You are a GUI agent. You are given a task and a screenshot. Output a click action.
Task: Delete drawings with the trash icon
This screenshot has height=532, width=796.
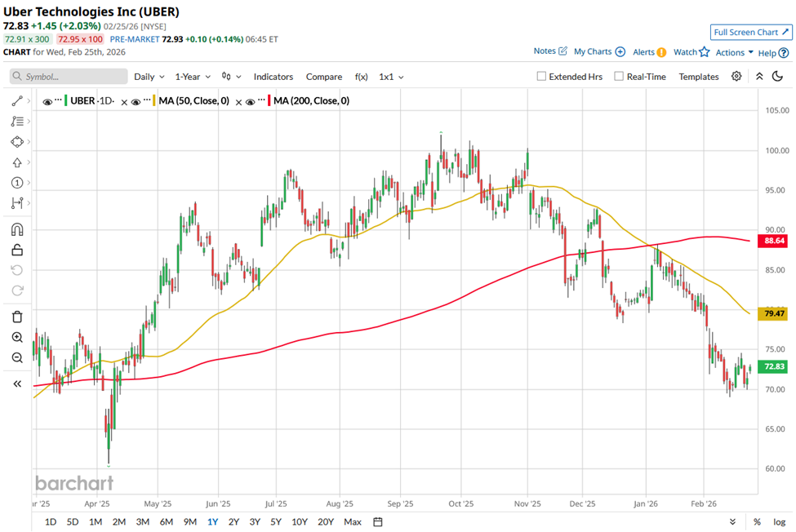16,317
